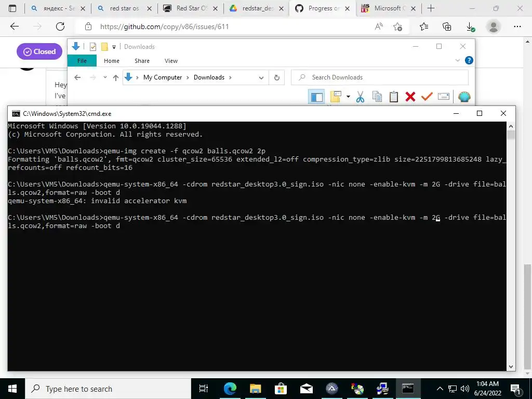This screenshot has width=532, height=399.
Task: Click the Read aloud icon in Edge address bar
Action: (x=379, y=26)
